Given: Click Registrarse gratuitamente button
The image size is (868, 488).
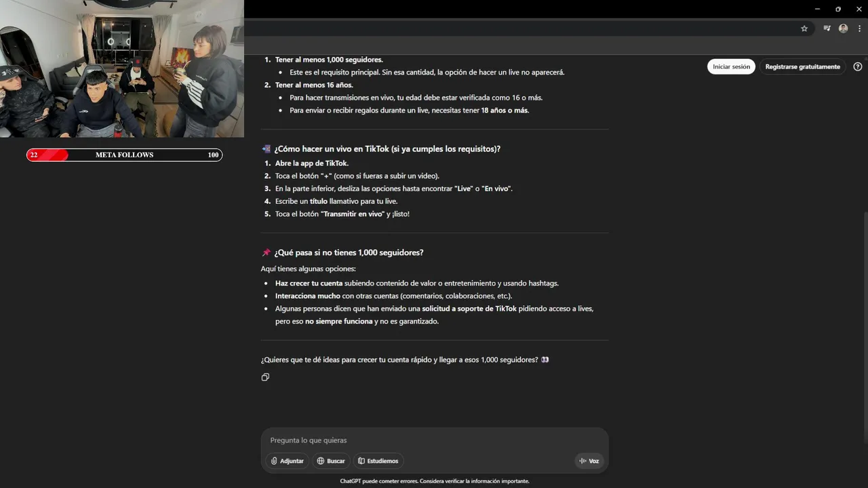Looking at the screenshot, I should (x=802, y=66).
